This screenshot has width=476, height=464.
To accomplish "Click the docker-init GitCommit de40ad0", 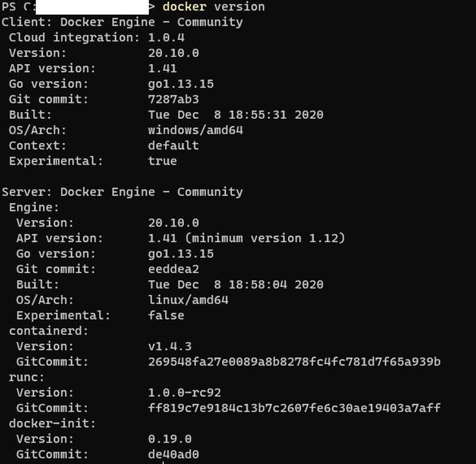I will [x=173, y=454].
